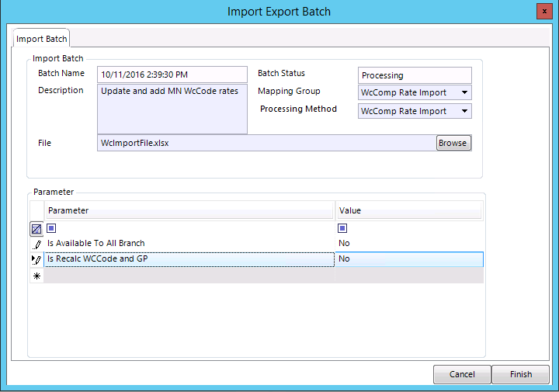Click the filter row selector icon
Screen dimensions: 559x392
click(36, 228)
